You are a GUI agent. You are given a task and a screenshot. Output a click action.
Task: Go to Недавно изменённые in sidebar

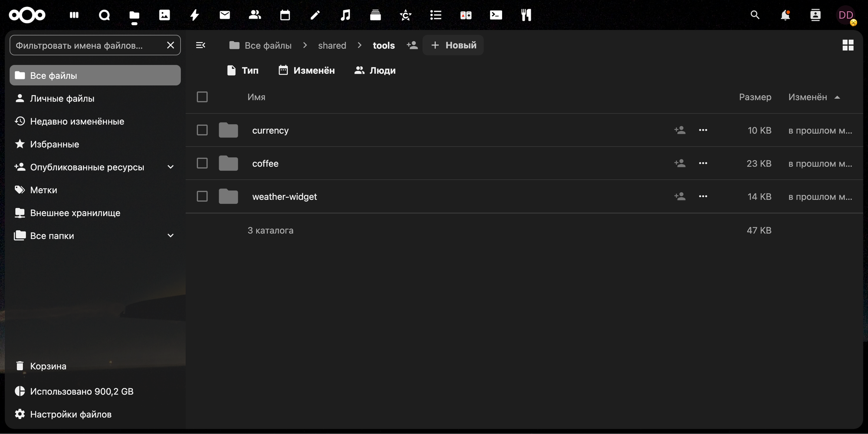pyautogui.click(x=77, y=121)
